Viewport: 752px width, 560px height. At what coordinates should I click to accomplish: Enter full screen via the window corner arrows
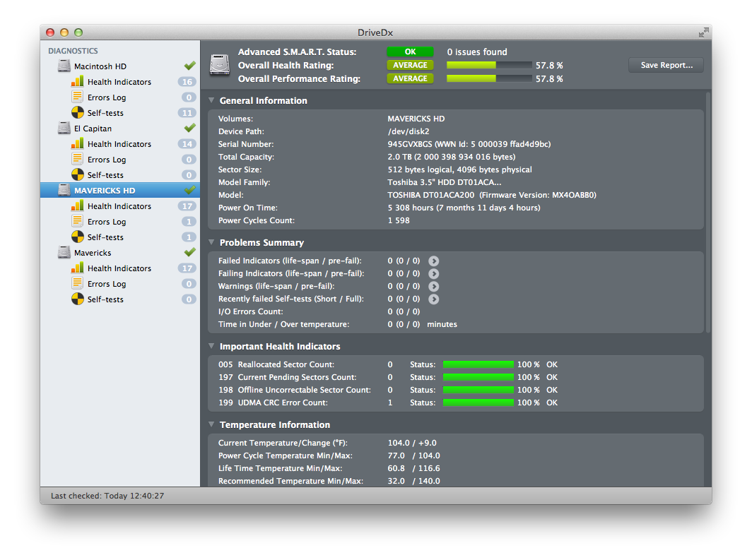click(x=703, y=32)
